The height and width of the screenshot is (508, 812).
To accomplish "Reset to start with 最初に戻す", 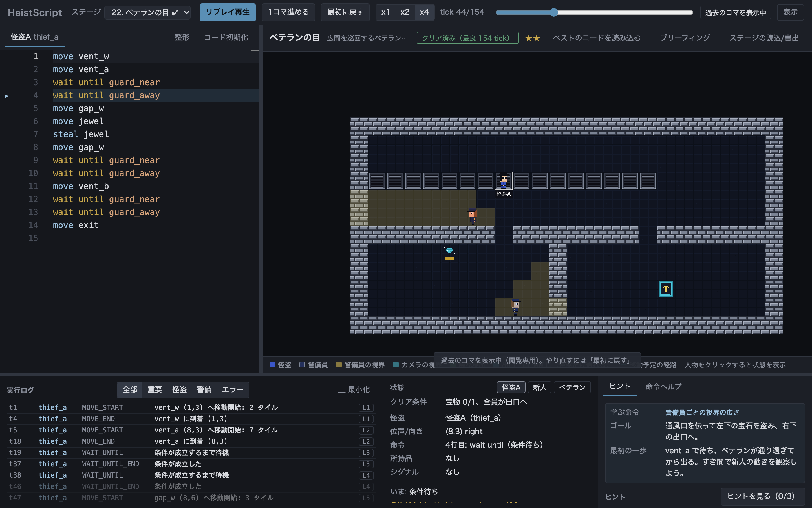I will [345, 12].
